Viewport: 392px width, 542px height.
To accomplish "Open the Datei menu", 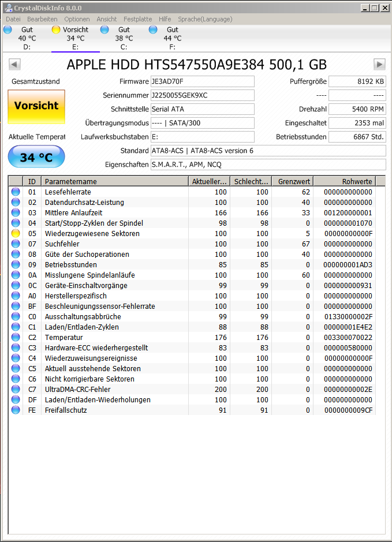I will (13, 19).
